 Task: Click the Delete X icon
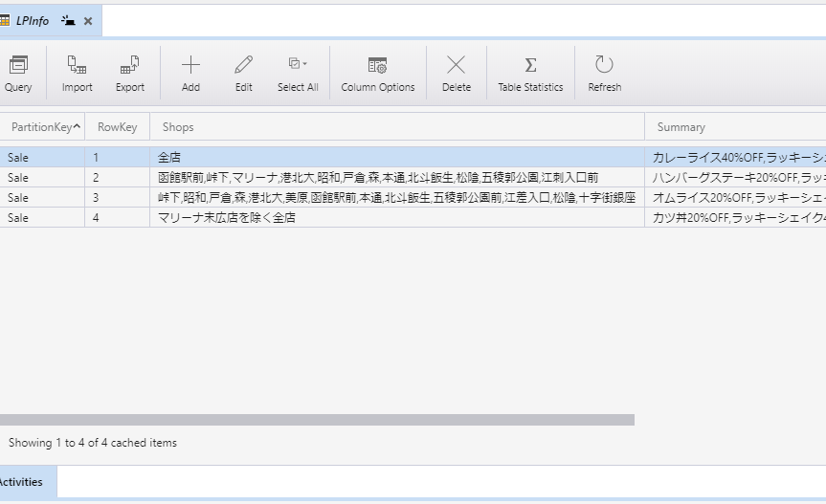click(457, 65)
